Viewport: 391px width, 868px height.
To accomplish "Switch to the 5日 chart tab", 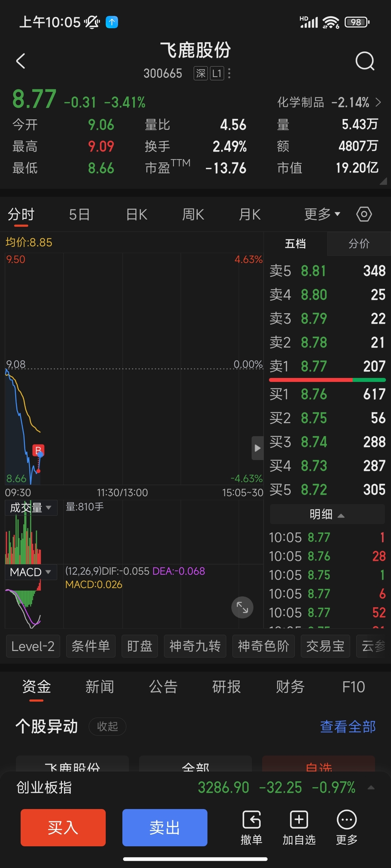I will [79, 214].
